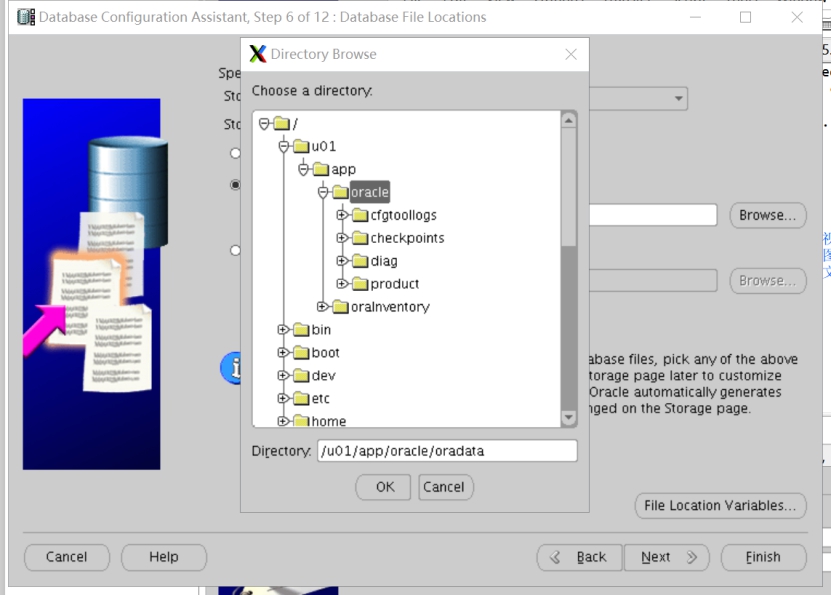Viewport: 831px width, 595px height.
Task: Collapse the u01 folder node
Action: click(284, 146)
